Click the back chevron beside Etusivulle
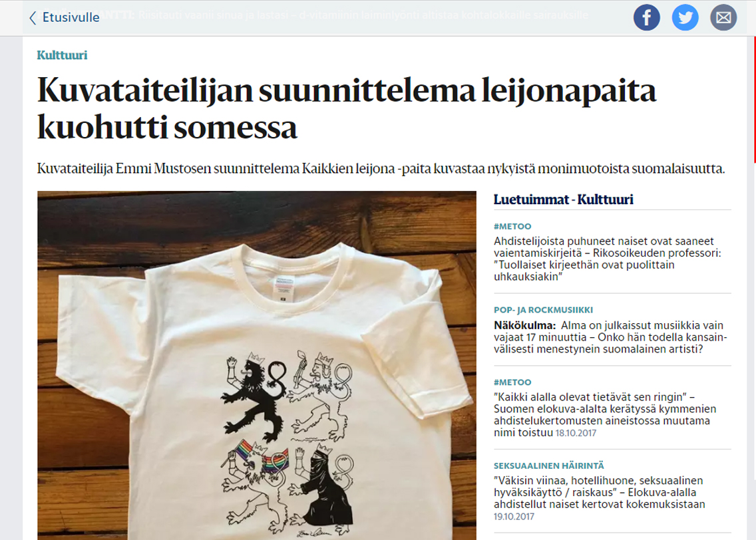The width and height of the screenshot is (756, 540). pos(33,18)
